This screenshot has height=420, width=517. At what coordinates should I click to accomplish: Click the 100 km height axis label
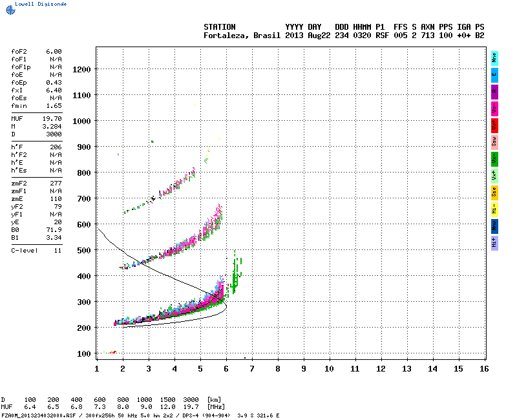(x=84, y=353)
